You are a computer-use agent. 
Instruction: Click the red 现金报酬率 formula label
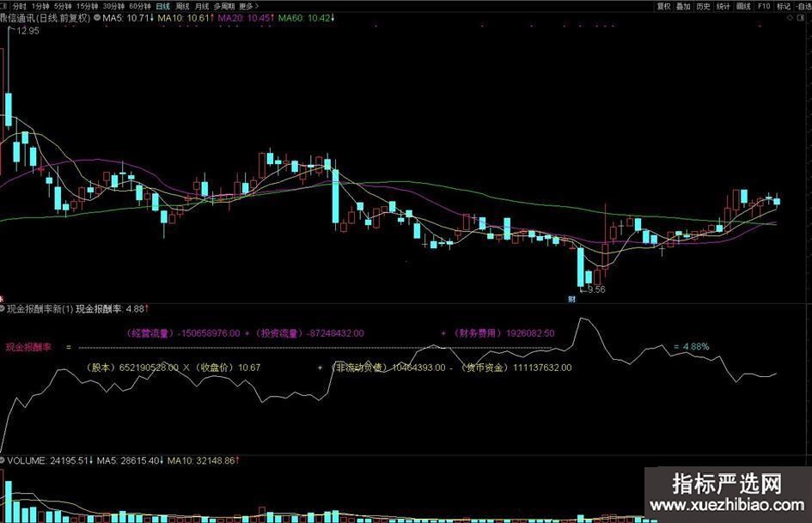pyautogui.click(x=28, y=347)
